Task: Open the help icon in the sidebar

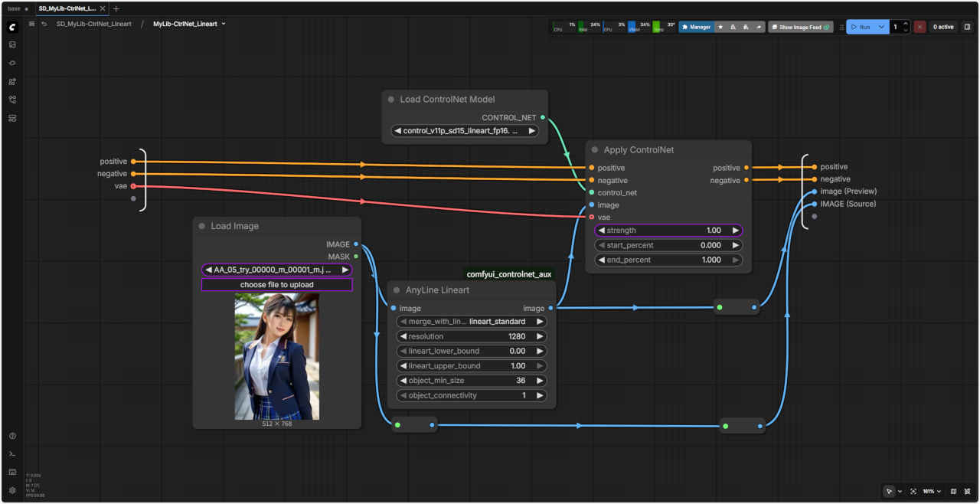Action: [12, 436]
